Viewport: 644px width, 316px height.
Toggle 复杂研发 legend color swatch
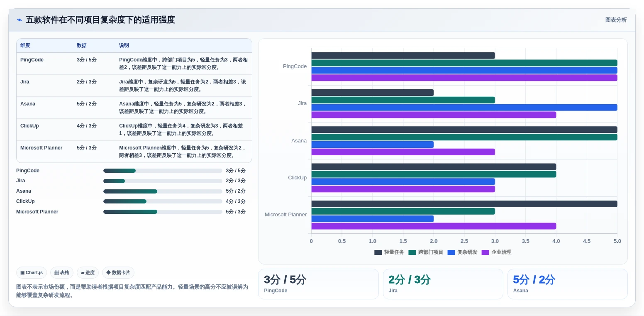click(451, 252)
